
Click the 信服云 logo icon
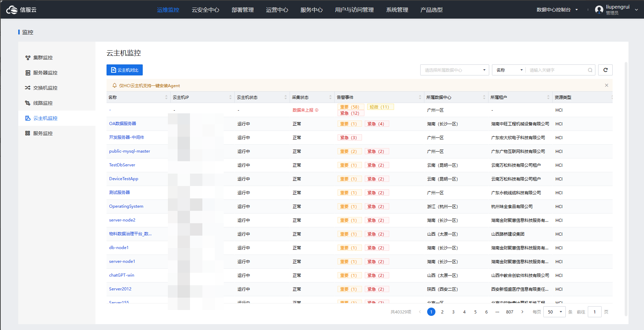12,10
